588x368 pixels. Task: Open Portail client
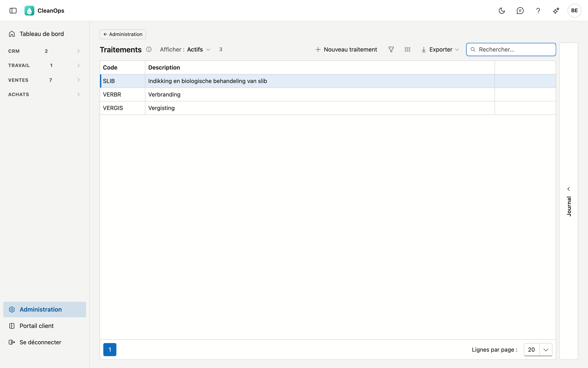(x=45, y=326)
